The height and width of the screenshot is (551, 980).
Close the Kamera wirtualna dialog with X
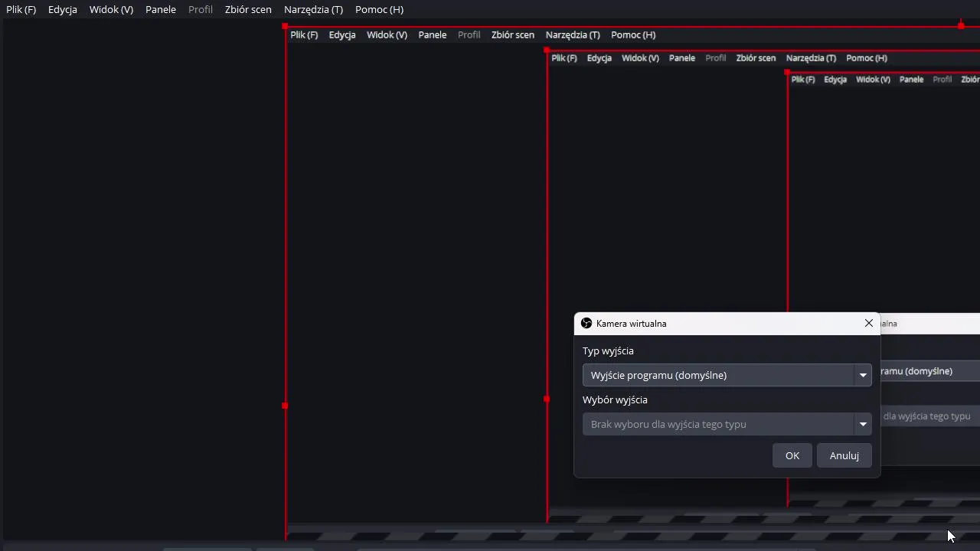point(869,323)
